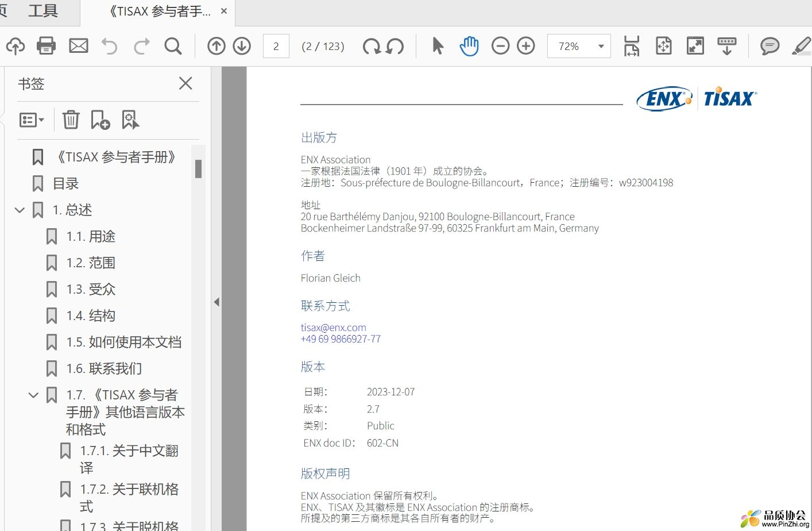
Task: Click the upload to cloud icon
Action: tap(16, 46)
